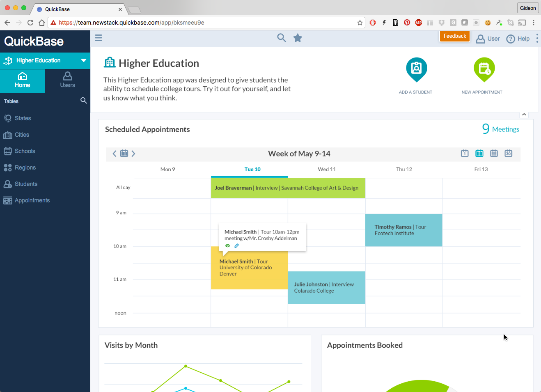Image resolution: width=541 pixels, height=392 pixels.
Task: Click the Visits by Month chart title
Action: (131, 345)
